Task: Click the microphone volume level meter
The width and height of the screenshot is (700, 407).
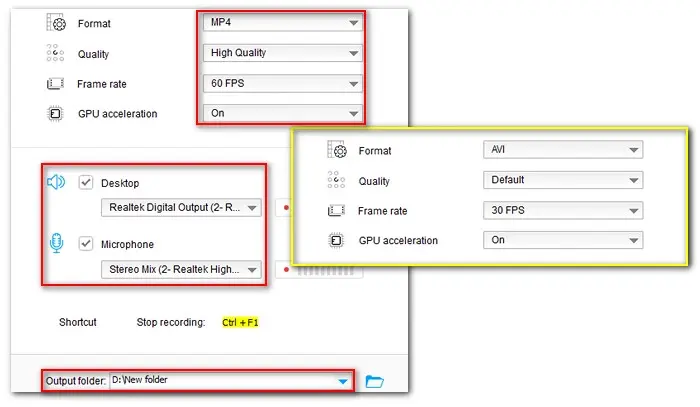Action: [319, 270]
